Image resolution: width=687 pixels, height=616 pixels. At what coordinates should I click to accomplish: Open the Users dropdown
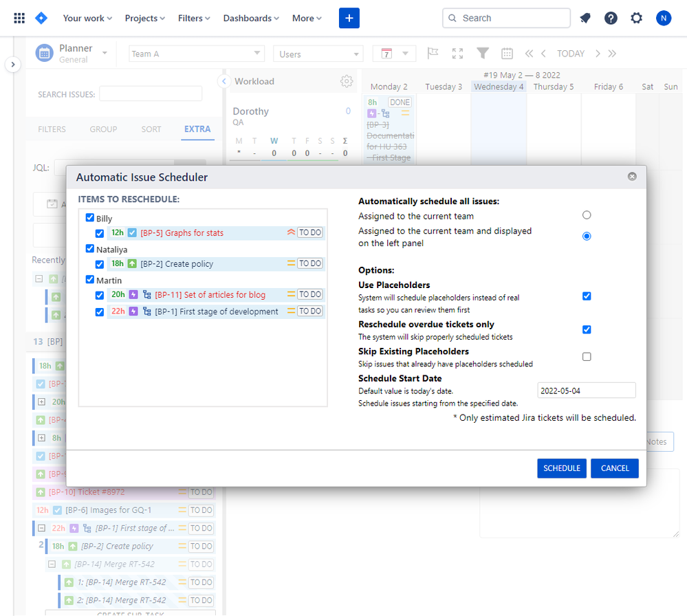[x=318, y=54]
